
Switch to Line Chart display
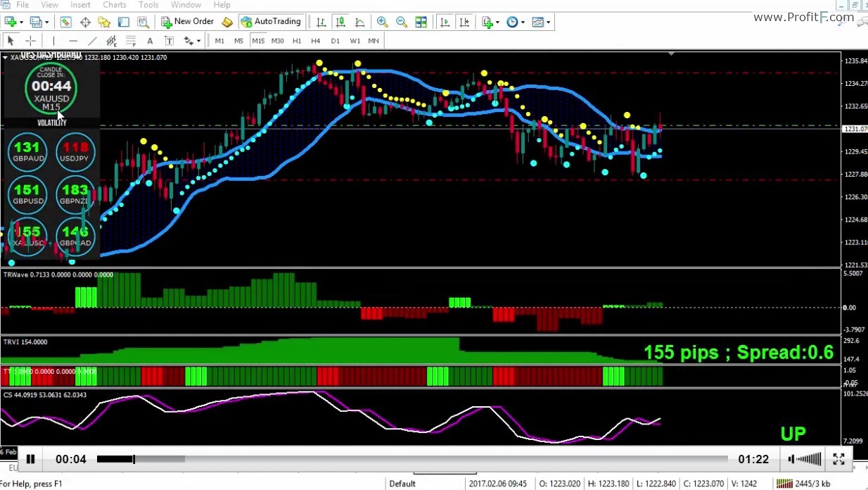359,22
